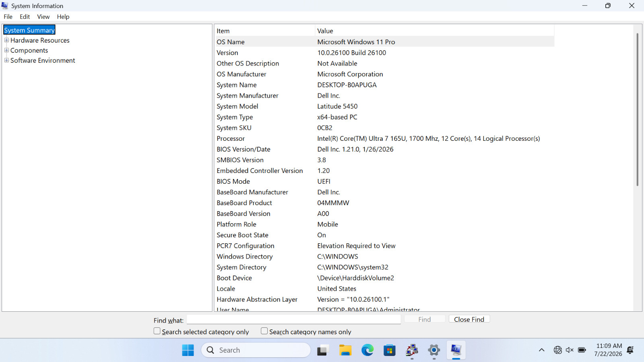Open the Help menu
Screen dimensions: 644x362
(x=63, y=16)
